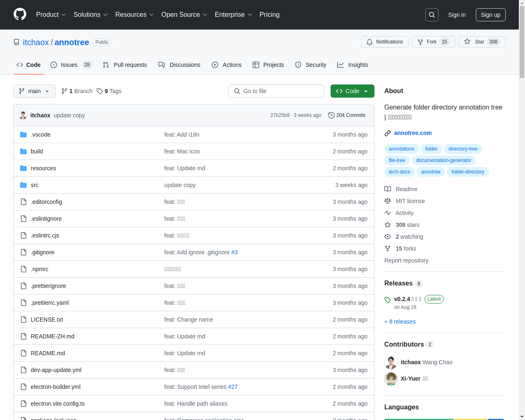Open the main branch selector dropdown

pos(34,91)
